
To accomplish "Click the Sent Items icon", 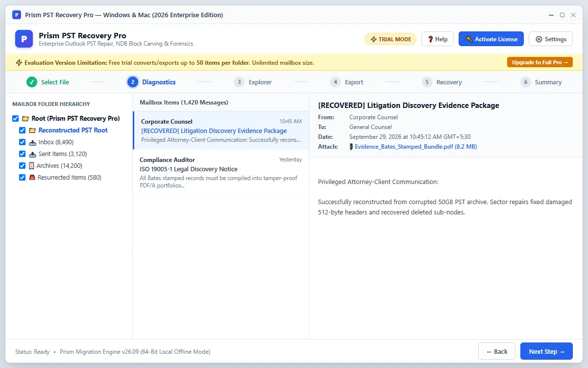I will pos(32,154).
